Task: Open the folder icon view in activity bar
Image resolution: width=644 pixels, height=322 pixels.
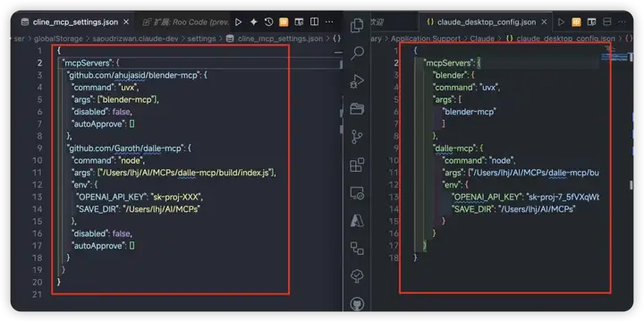Action: [357, 109]
